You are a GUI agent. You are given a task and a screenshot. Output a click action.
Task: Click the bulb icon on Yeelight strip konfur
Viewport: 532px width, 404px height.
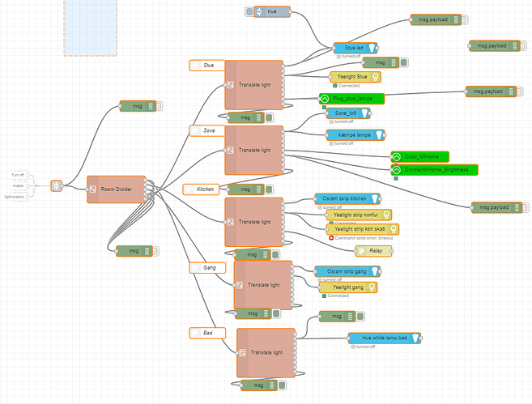386,215
